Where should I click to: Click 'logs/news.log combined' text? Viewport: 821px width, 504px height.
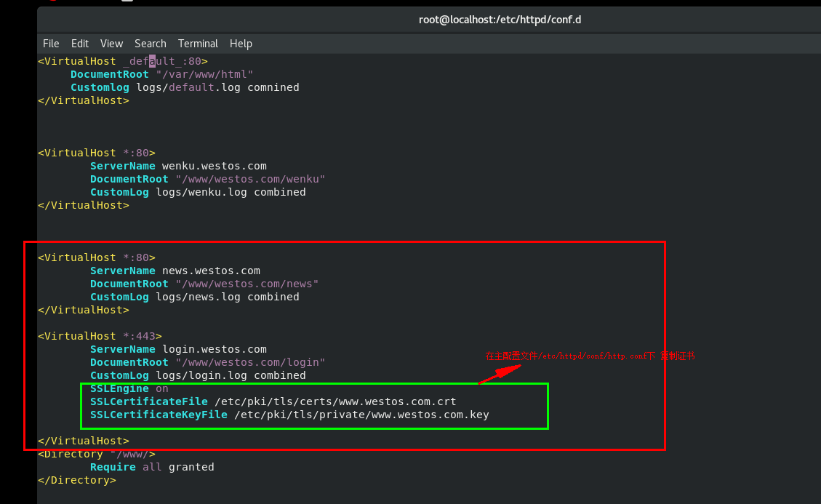(x=228, y=297)
